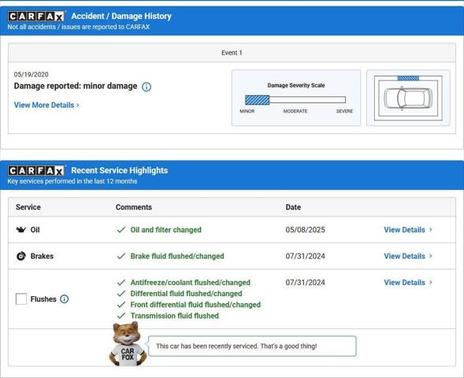Click the Brakes service icon

click(x=21, y=256)
